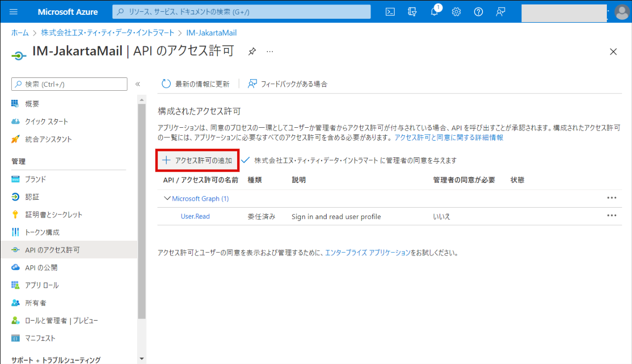The height and width of the screenshot is (364, 632).
Task: Click 最新の情報に更新 refresh button
Action: [x=196, y=84]
